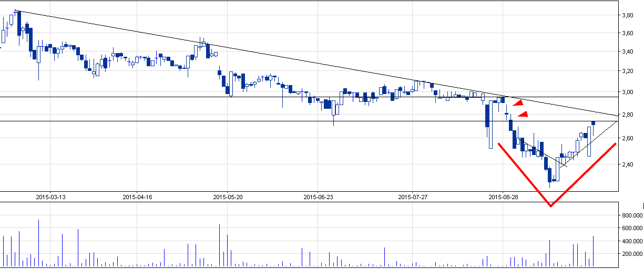
Task: Click the upper red arrowhead marker
Action: (518, 102)
